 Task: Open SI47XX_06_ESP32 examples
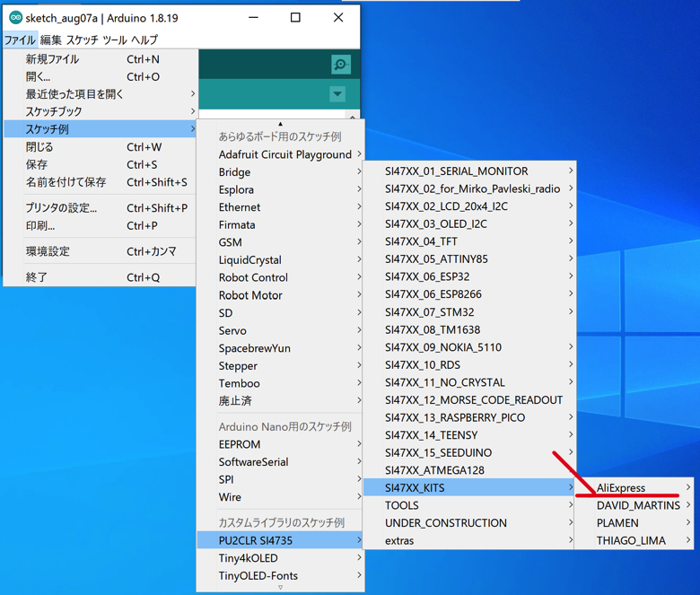point(469,276)
